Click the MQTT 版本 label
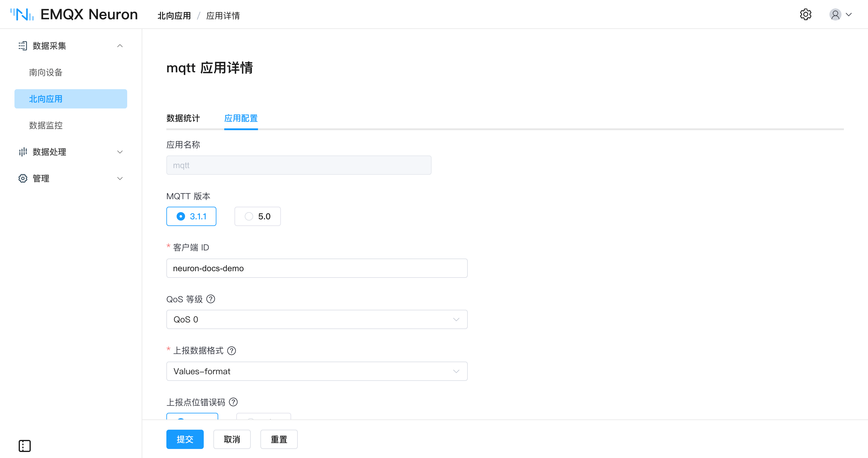This screenshot has height=458, width=868. pos(188,196)
